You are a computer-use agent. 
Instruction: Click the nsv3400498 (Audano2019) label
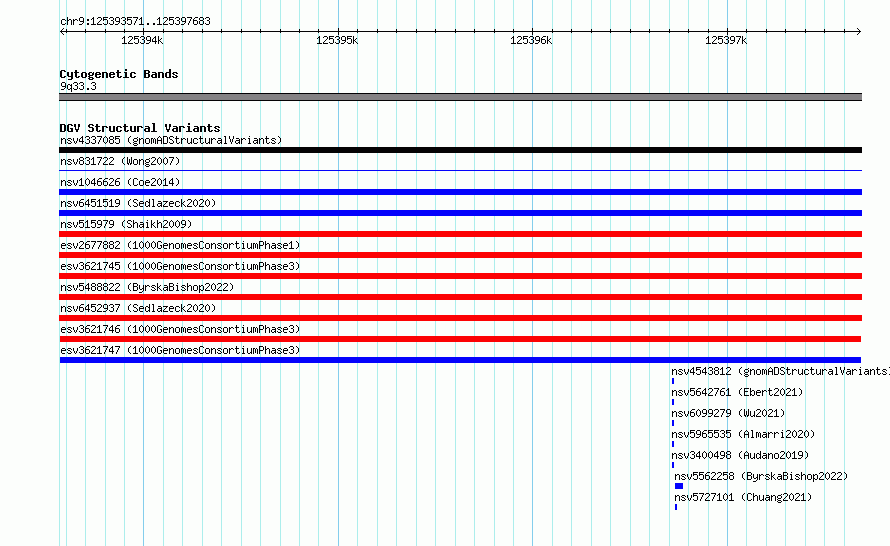(740, 455)
